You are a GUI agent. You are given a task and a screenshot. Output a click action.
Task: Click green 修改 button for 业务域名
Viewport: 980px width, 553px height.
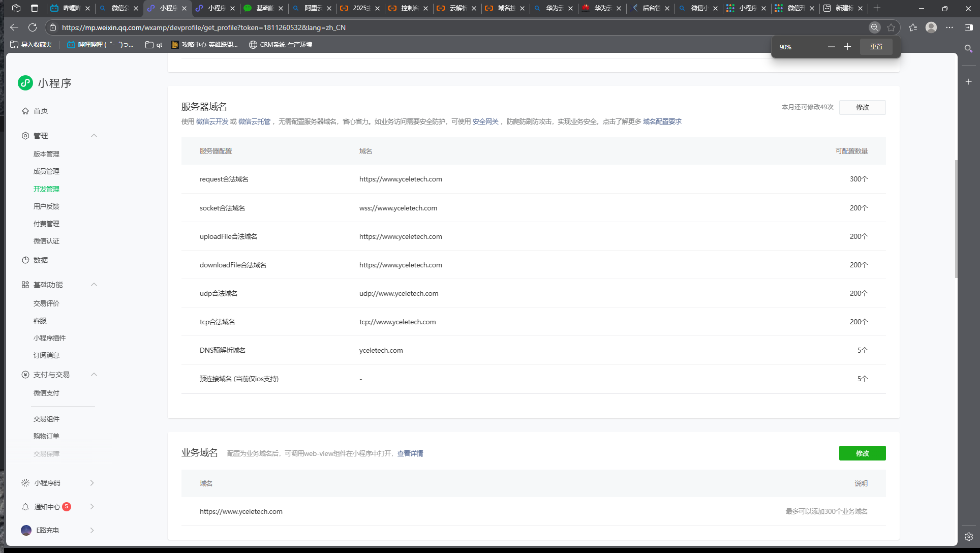pyautogui.click(x=862, y=453)
